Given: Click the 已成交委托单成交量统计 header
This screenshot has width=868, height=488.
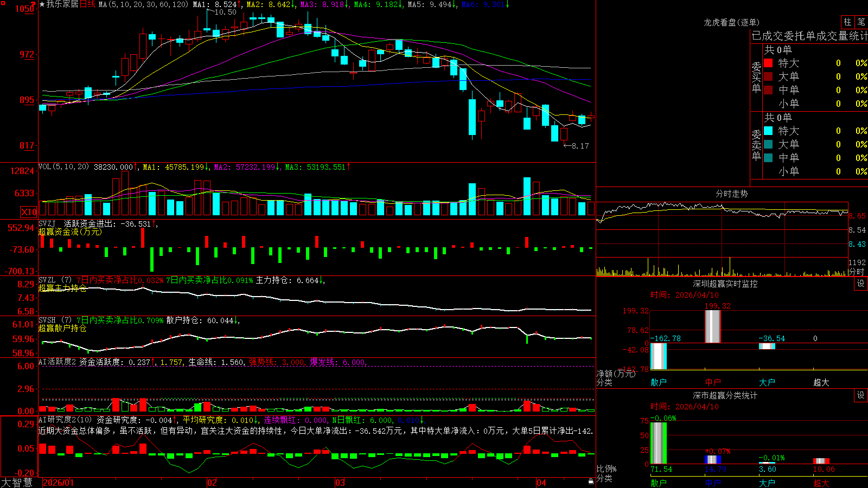Looking at the screenshot, I should 809,36.
